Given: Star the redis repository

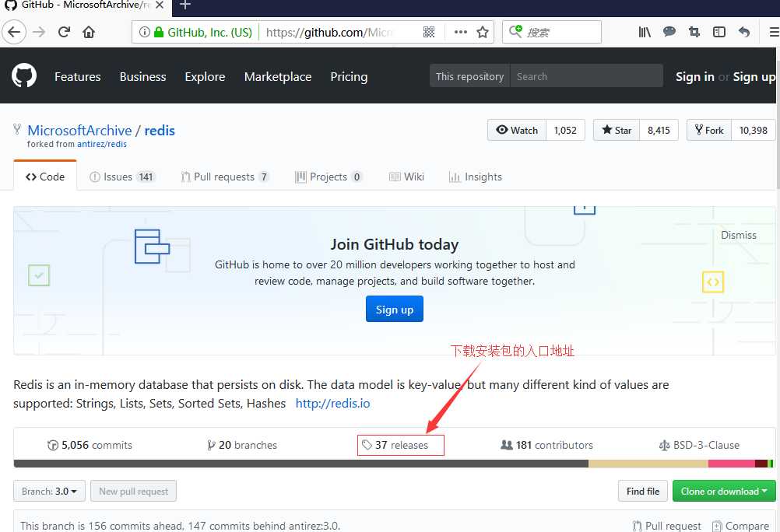Looking at the screenshot, I should [617, 130].
